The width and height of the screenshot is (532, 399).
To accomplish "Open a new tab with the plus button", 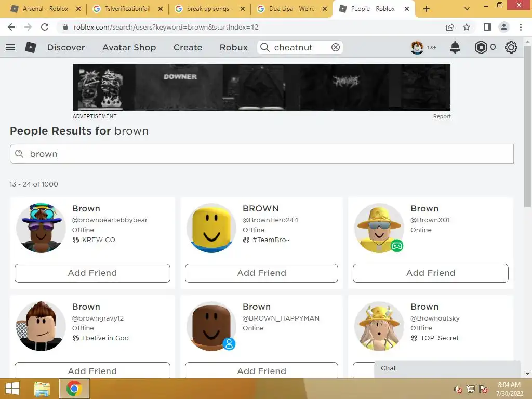I will click(x=427, y=9).
